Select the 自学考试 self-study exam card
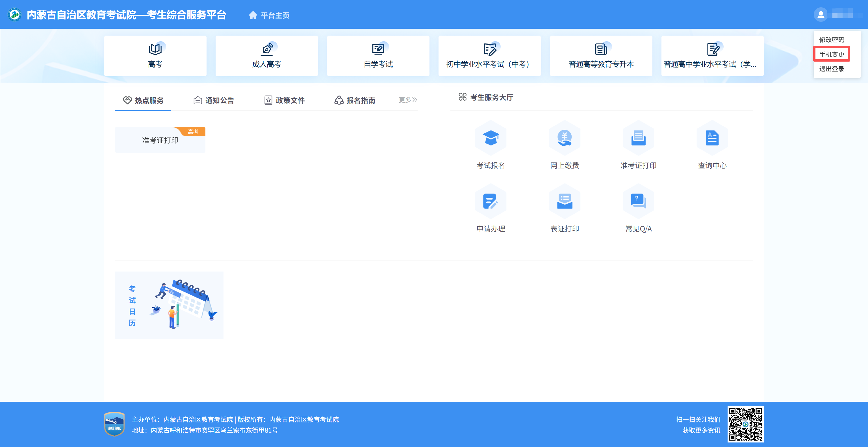This screenshot has height=447, width=868. [378, 56]
